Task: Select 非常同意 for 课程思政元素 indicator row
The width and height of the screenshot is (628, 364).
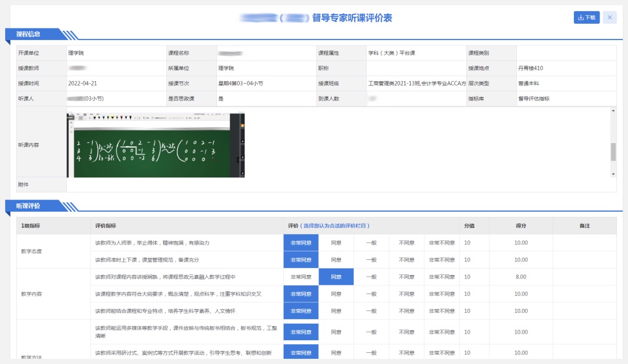Action: tap(301, 277)
